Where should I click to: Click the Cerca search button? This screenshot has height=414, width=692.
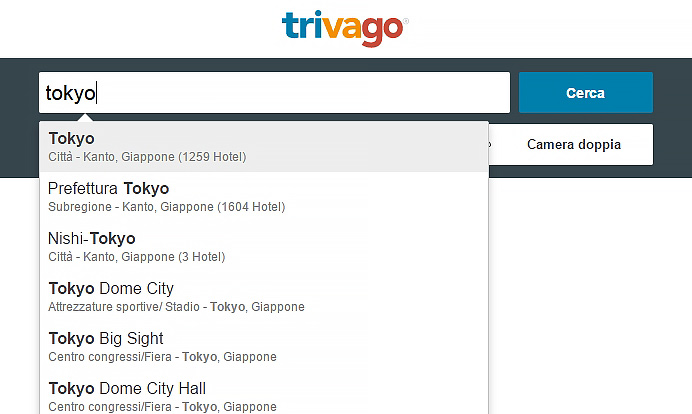pyautogui.click(x=586, y=93)
